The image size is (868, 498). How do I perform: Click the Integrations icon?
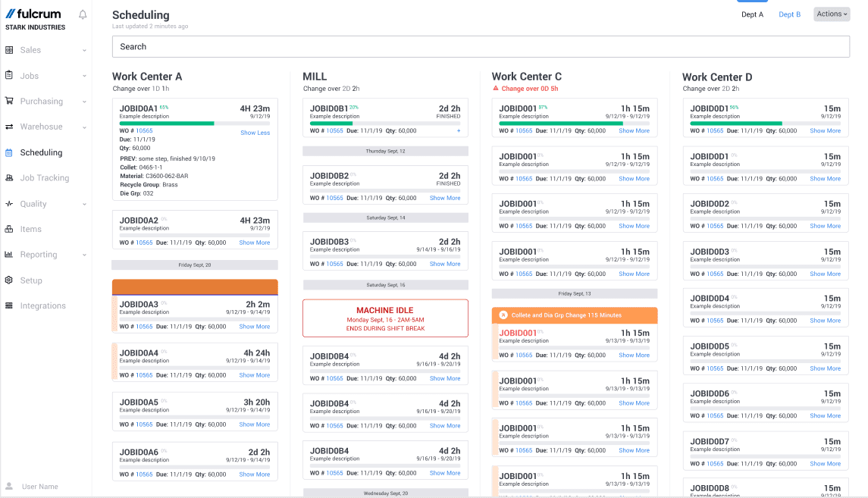[x=11, y=305]
